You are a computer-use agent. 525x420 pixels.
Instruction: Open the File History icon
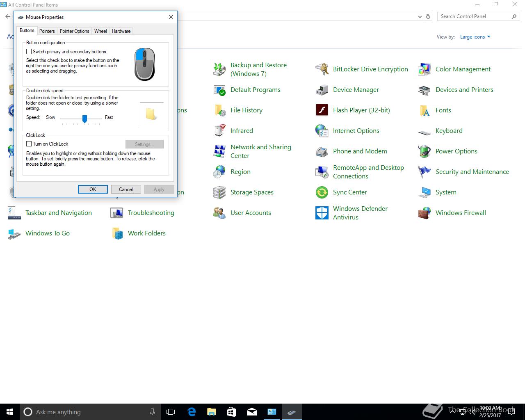click(219, 110)
